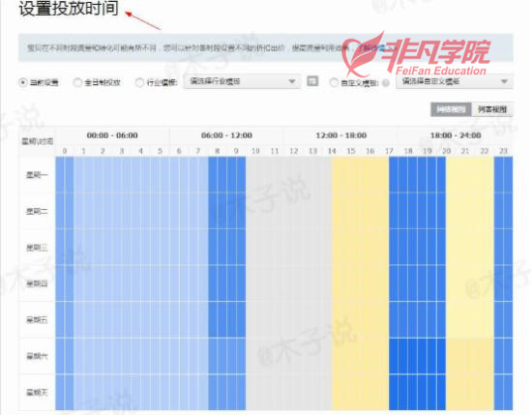Open the industry template dropdown
Viewport: 532px width, 415px height.
(x=242, y=81)
